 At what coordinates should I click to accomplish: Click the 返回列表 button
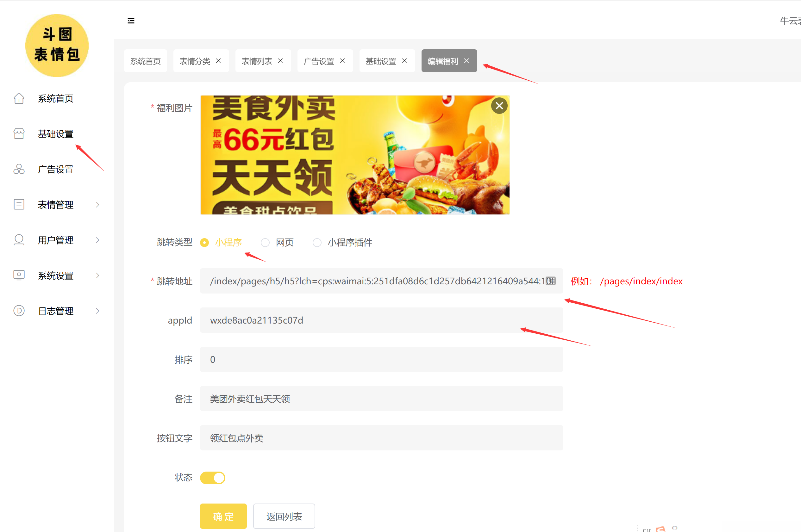coord(284,516)
